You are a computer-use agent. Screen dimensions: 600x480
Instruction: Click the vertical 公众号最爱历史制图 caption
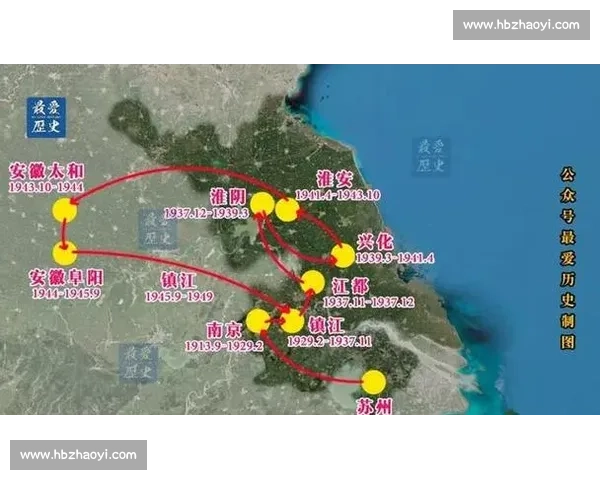click(x=568, y=258)
